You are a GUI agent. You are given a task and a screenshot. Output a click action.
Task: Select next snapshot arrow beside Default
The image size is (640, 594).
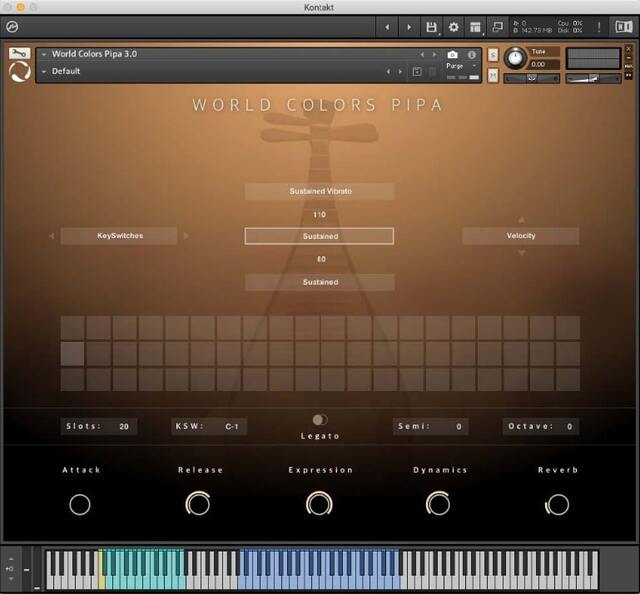400,71
